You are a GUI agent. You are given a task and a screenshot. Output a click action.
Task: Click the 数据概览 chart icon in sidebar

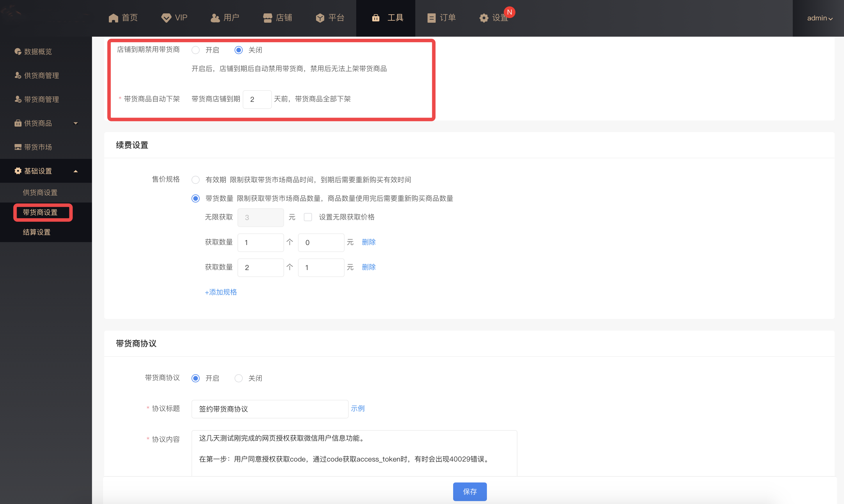tap(18, 52)
